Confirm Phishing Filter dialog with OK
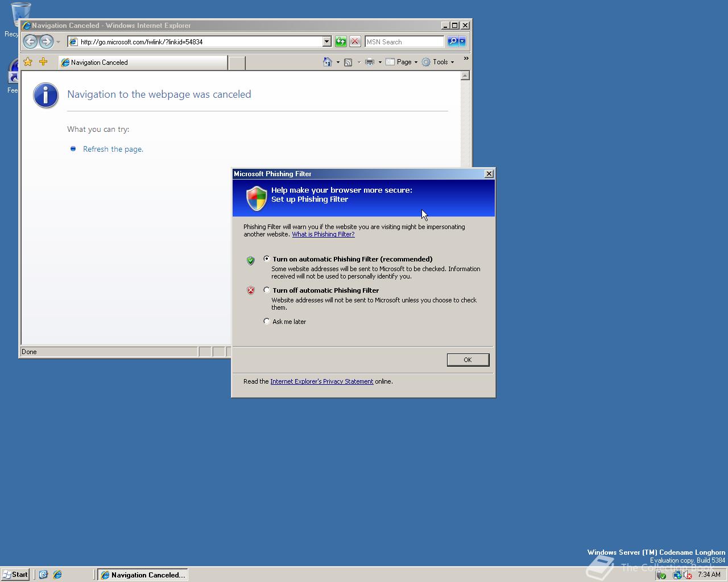The image size is (728, 582). click(x=468, y=360)
